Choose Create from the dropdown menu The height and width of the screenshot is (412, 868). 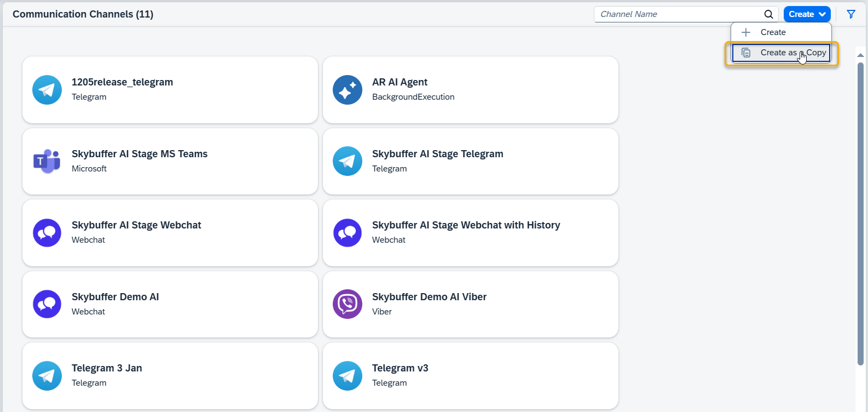click(781, 32)
